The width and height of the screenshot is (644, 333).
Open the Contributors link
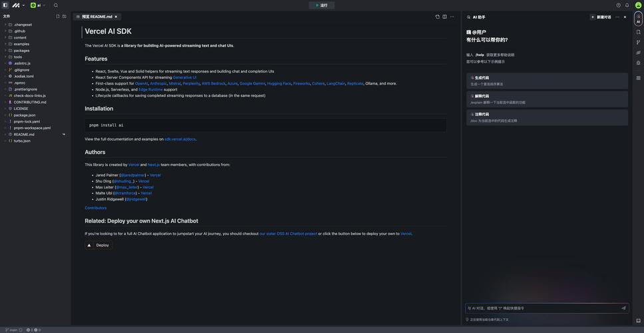pyautogui.click(x=96, y=208)
